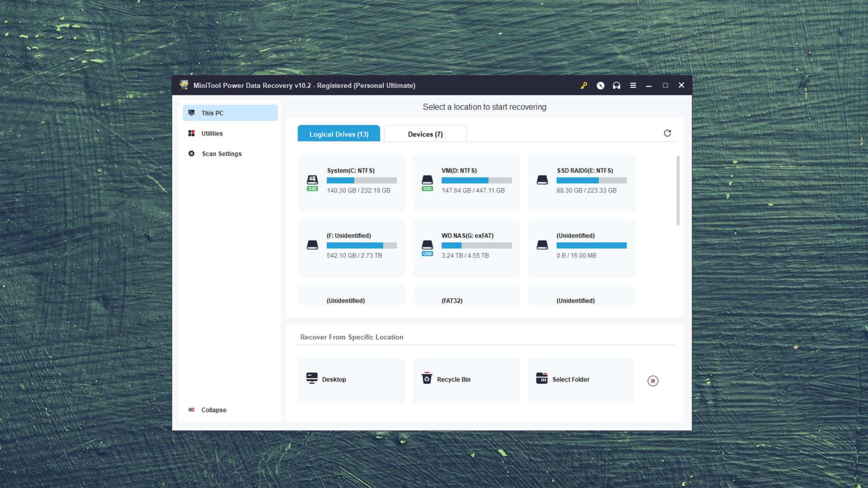Click the SSD drive icon for System(C: NTFS)

(x=312, y=181)
